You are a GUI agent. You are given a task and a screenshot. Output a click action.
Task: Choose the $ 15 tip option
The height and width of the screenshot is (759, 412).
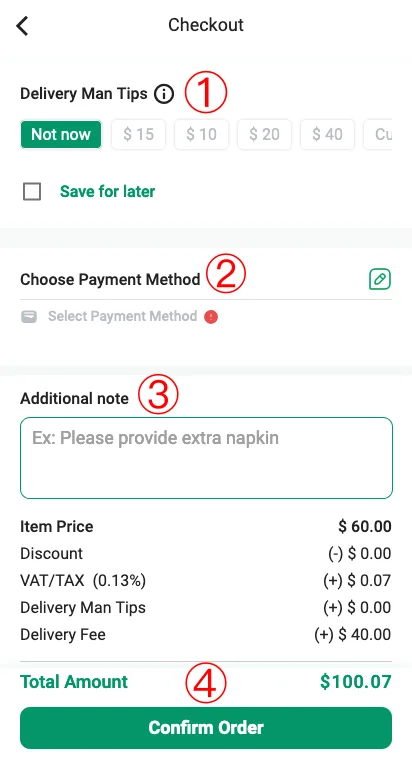click(138, 134)
